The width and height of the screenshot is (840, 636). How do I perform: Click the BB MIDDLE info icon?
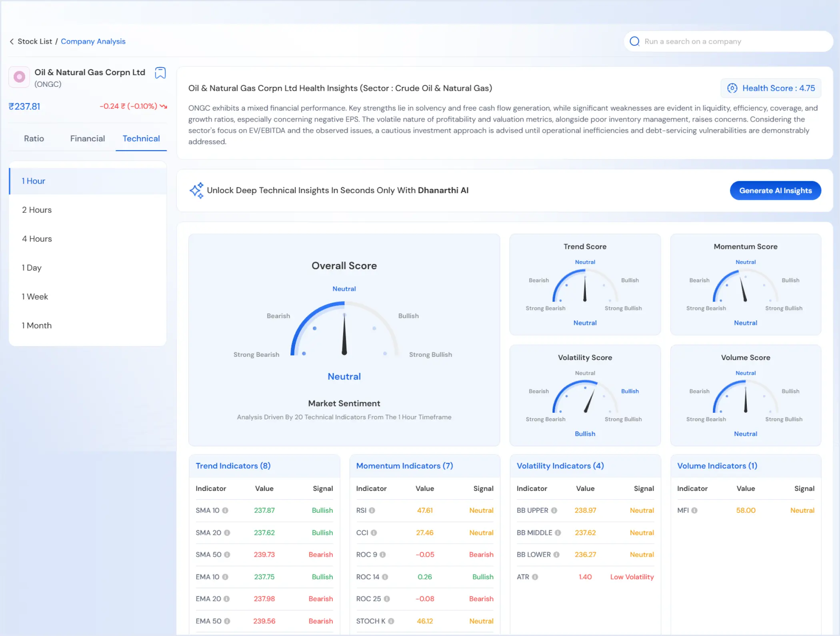click(x=558, y=533)
